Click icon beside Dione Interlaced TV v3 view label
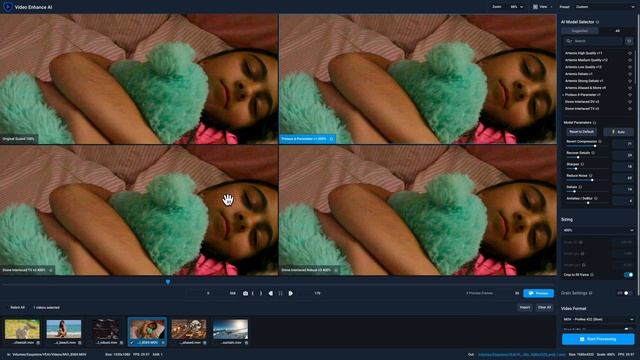 click(51, 270)
